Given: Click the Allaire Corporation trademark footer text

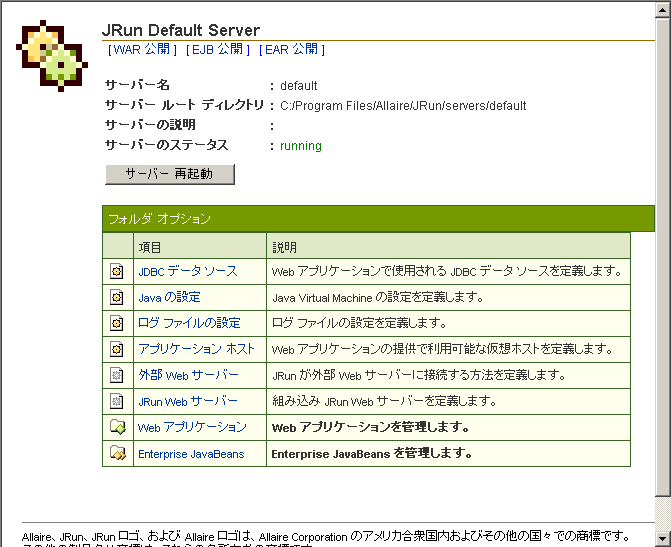Looking at the screenshot, I should pyautogui.click(x=325, y=536).
